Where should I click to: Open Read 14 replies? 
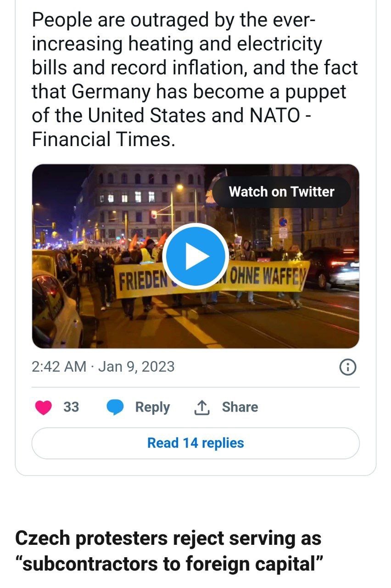[195, 443]
